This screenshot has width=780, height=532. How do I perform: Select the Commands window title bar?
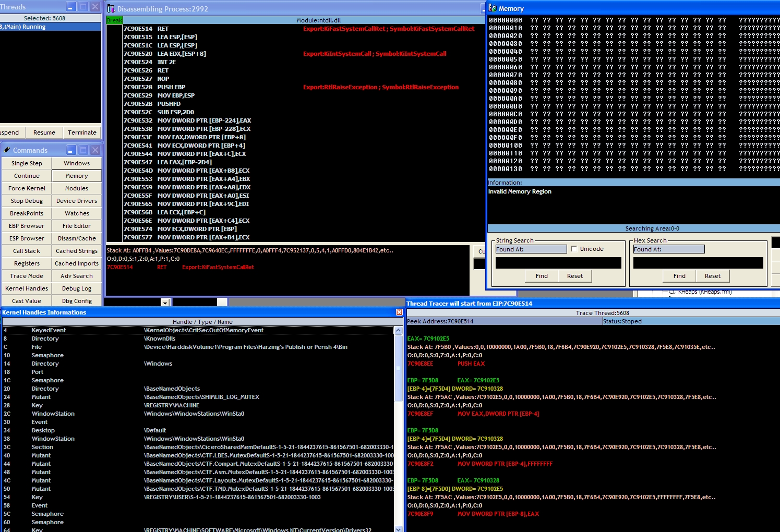31,150
